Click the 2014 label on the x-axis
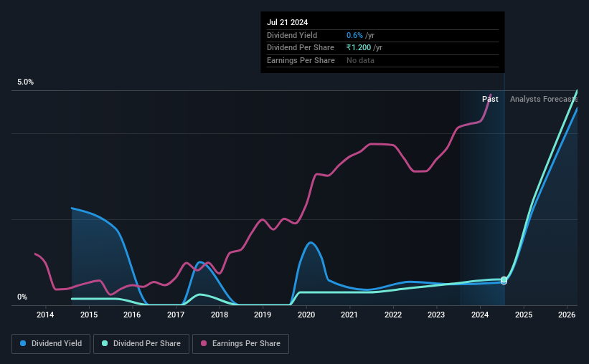Viewport: 589px width, 364px height. [x=45, y=315]
